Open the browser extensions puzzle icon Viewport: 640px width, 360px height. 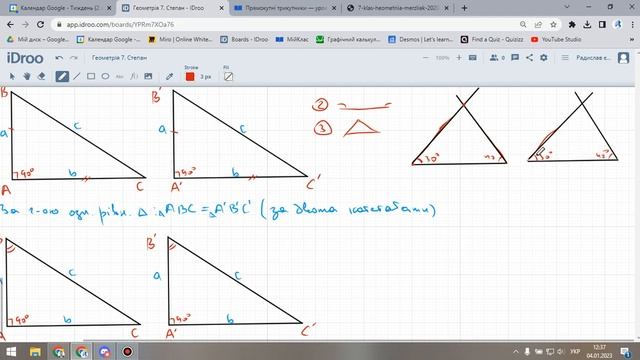click(x=572, y=24)
